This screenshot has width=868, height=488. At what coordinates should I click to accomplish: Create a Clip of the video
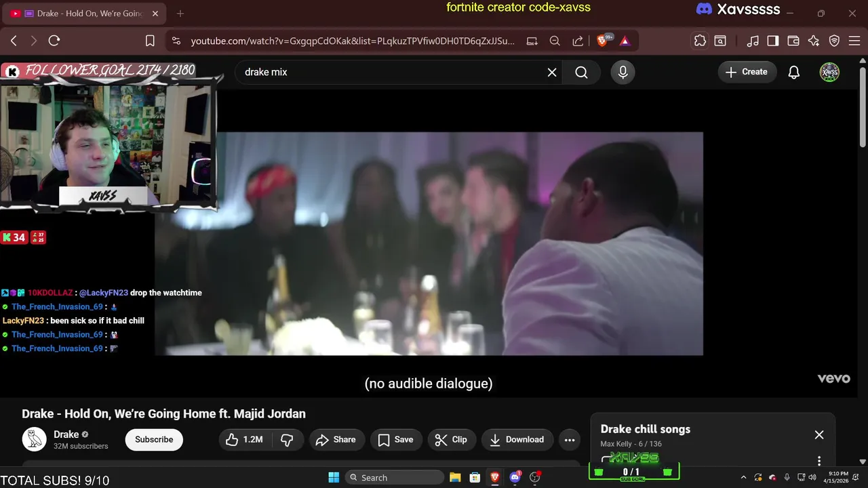coord(452,439)
